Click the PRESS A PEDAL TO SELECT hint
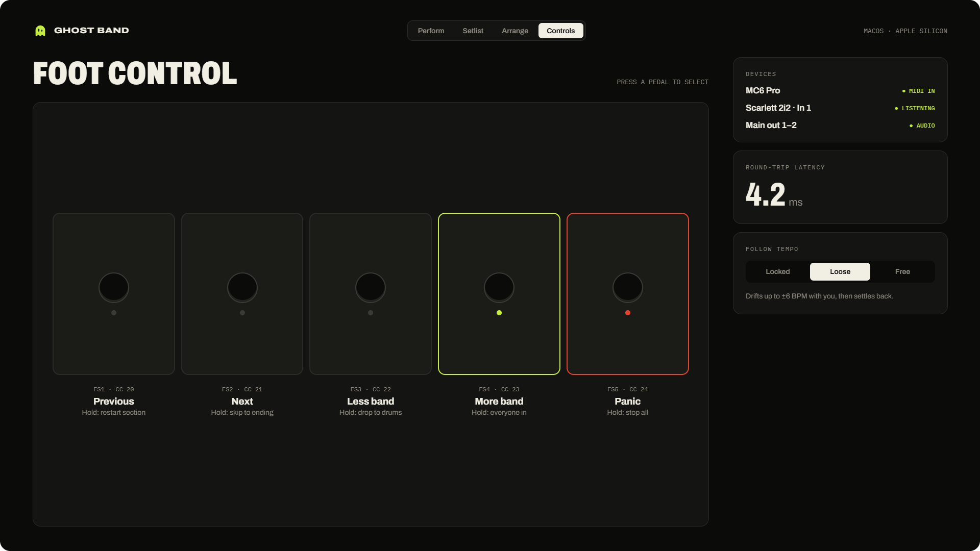Image resolution: width=980 pixels, height=551 pixels. [x=663, y=82]
